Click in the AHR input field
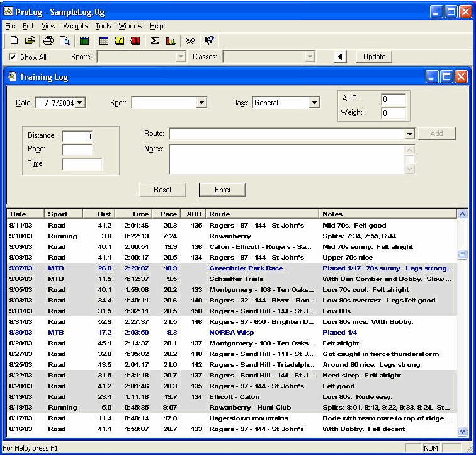 coord(394,99)
